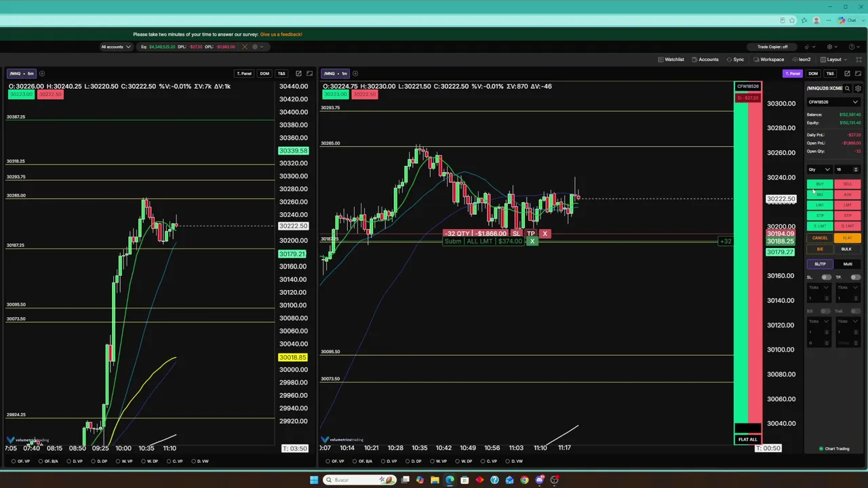
Task: Pop out the right 1m chart window
Action: point(847,73)
